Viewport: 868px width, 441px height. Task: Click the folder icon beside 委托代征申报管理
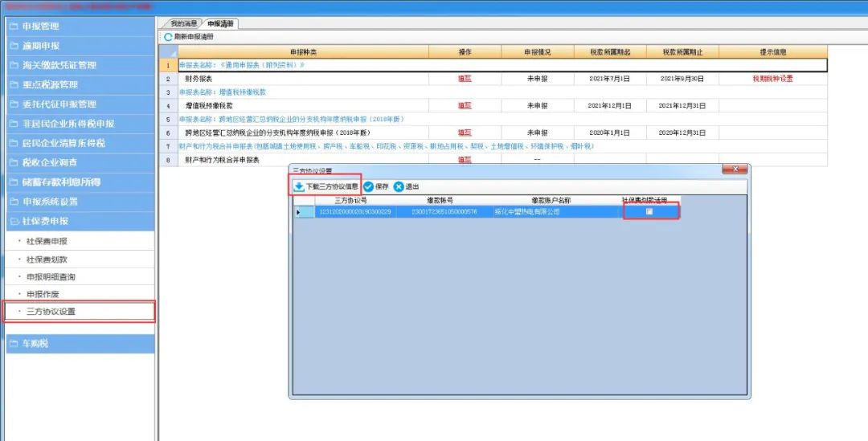(14, 104)
